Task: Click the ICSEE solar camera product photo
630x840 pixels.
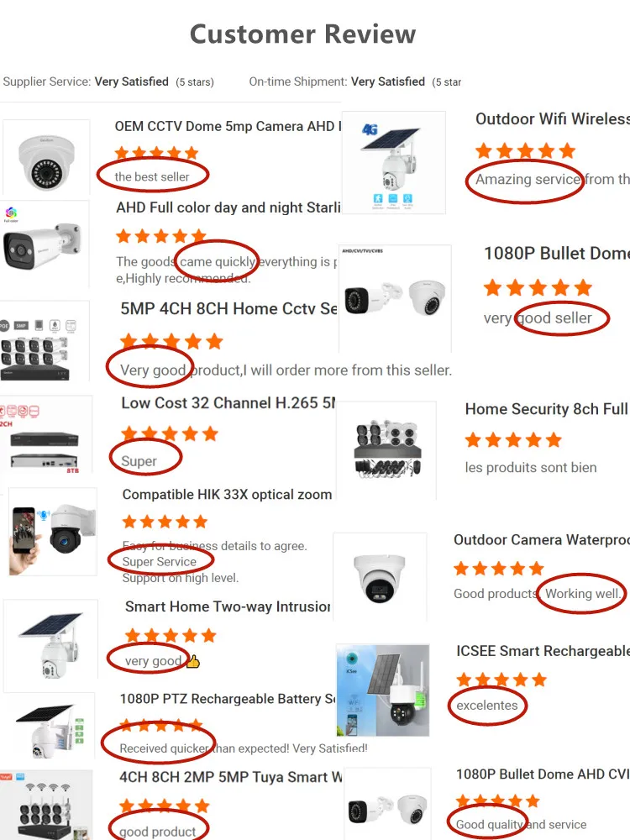Action: [x=383, y=690]
